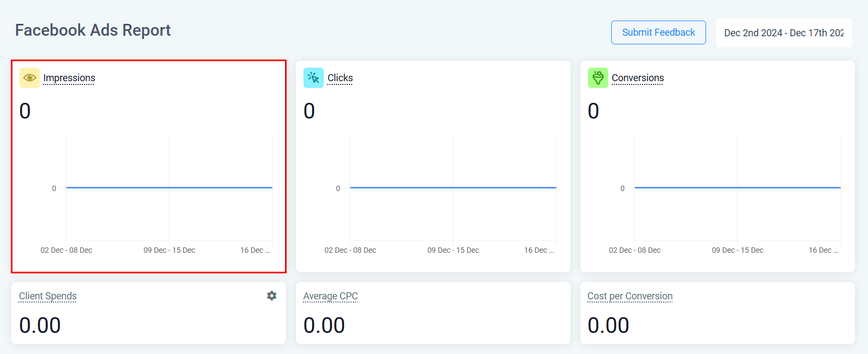Viewport: 868px width, 354px height.
Task: Click '09 Dec - 15 Dec' in Clicks chart
Action: click(453, 250)
